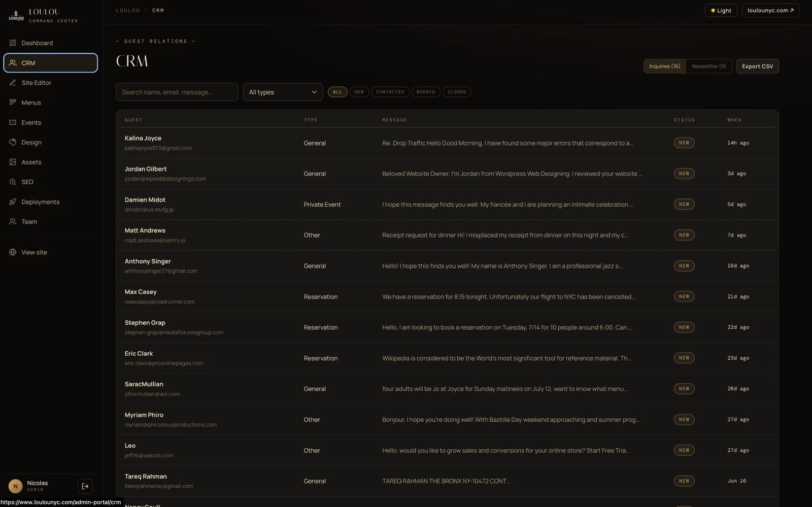Click 14h ago timestamp for Kalina Joyce
This screenshot has width=812, height=507.
pos(738,143)
